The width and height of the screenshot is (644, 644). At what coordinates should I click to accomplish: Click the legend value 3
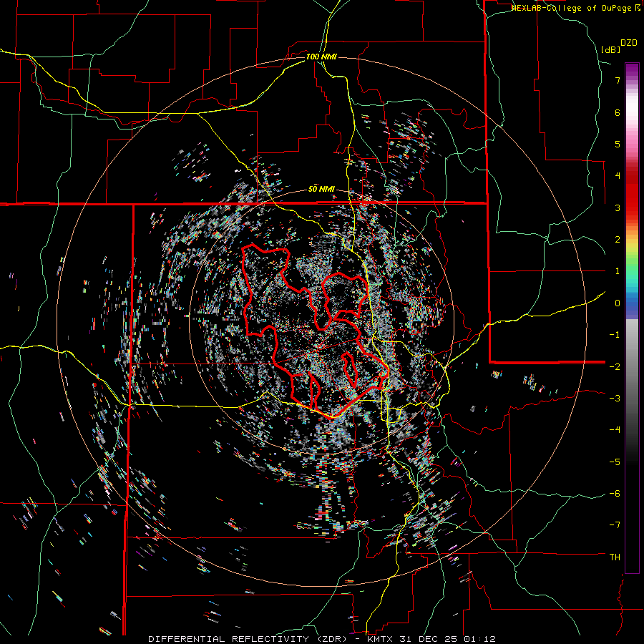[x=618, y=208]
